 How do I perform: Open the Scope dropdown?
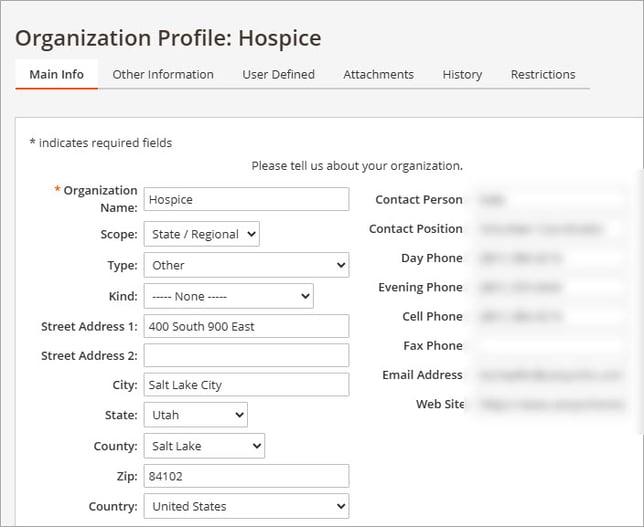202,234
